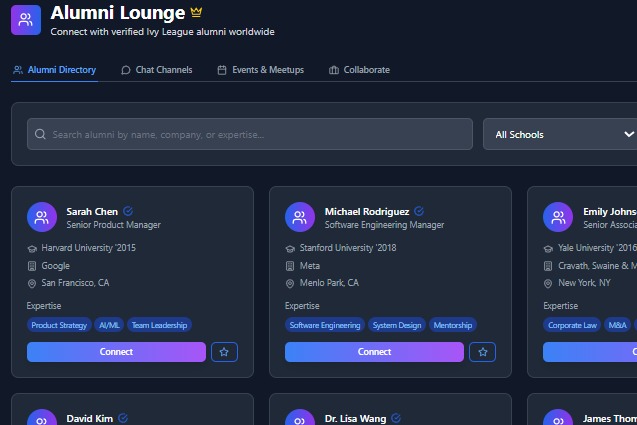637x425 pixels.
Task: Click the graduation cap icon by Yale University
Action: (548, 249)
